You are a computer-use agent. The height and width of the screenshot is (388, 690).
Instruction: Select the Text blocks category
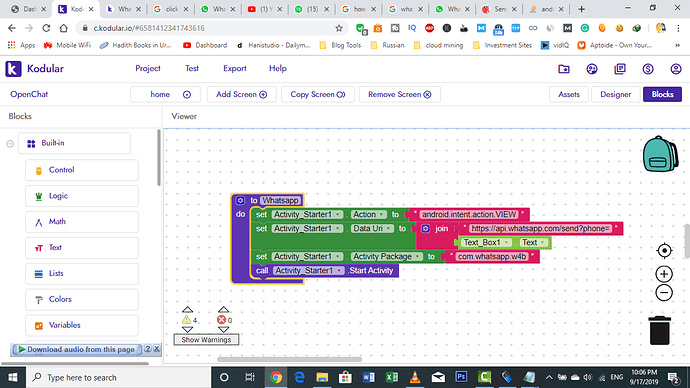coord(82,248)
